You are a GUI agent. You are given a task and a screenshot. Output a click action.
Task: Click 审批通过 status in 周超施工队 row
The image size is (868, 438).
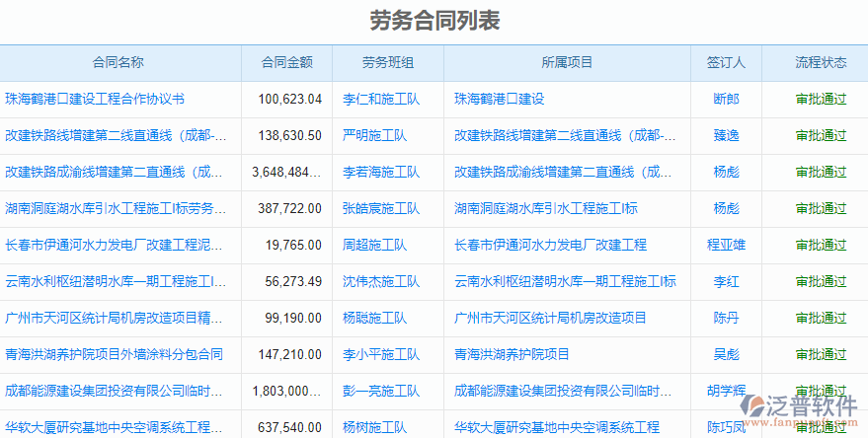pyautogui.click(x=821, y=245)
